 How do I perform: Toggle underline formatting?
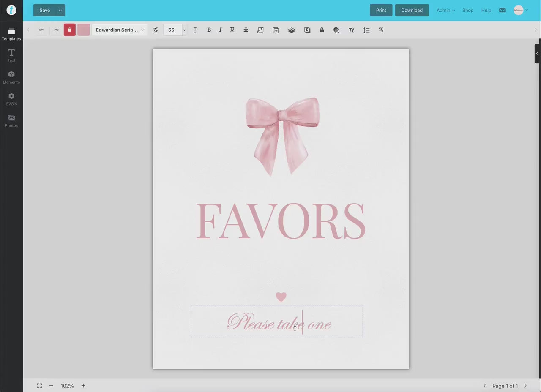[x=232, y=30]
